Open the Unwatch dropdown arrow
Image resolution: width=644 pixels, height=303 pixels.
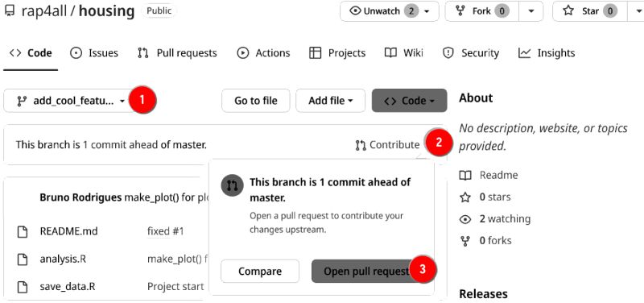pos(427,11)
